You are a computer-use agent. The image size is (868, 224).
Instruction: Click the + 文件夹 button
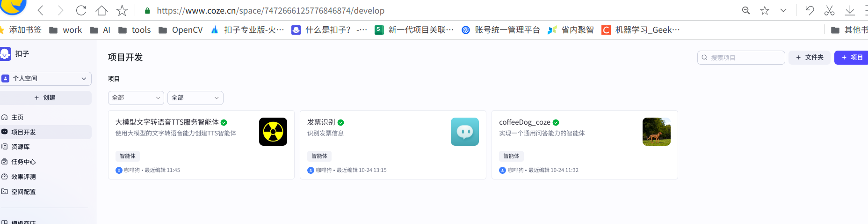tap(810, 58)
